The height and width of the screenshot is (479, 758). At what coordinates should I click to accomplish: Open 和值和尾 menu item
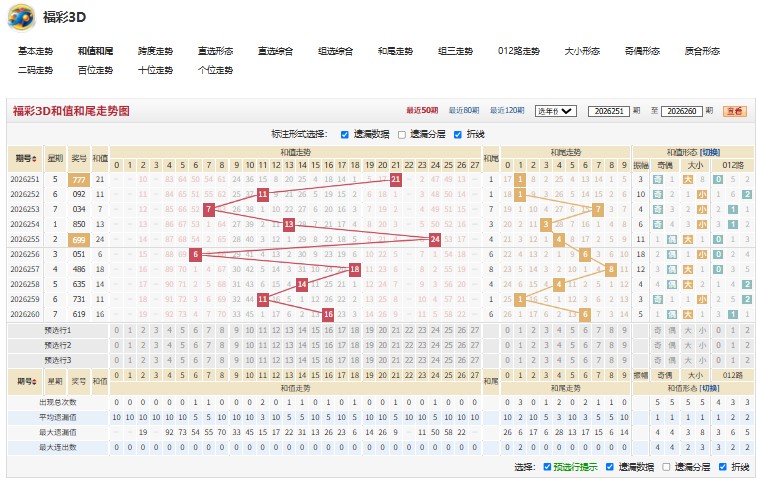coord(95,51)
